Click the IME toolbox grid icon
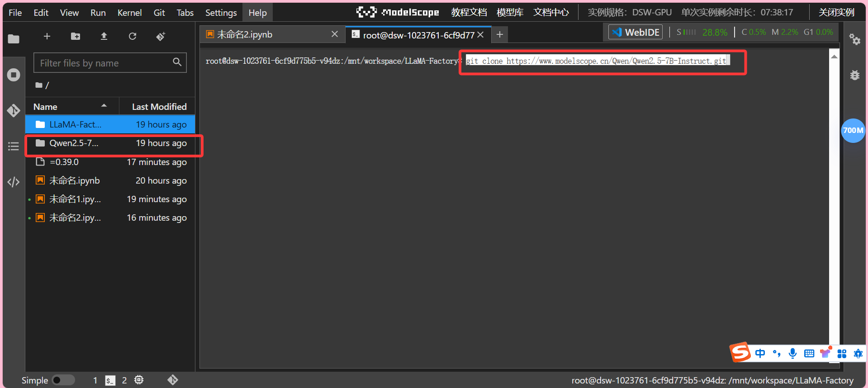This screenshot has width=868, height=388. (x=842, y=354)
